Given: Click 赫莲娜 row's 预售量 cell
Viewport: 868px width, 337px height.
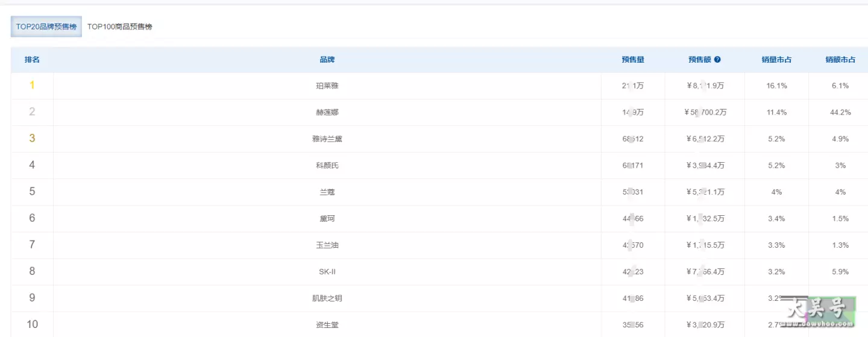Looking at the screenshot, I should click(633, 113).
